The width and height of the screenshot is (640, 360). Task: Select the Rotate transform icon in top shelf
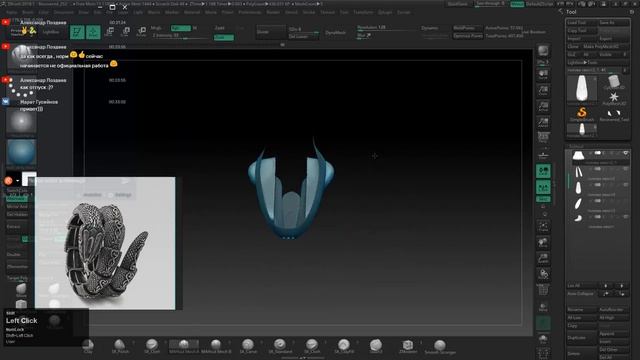pyautogui.click(x=142, y=32)
